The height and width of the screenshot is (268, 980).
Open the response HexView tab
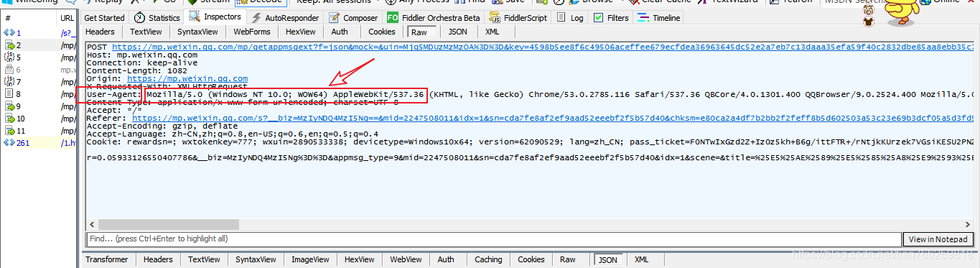pyautogui.click(x=359, y=259)
